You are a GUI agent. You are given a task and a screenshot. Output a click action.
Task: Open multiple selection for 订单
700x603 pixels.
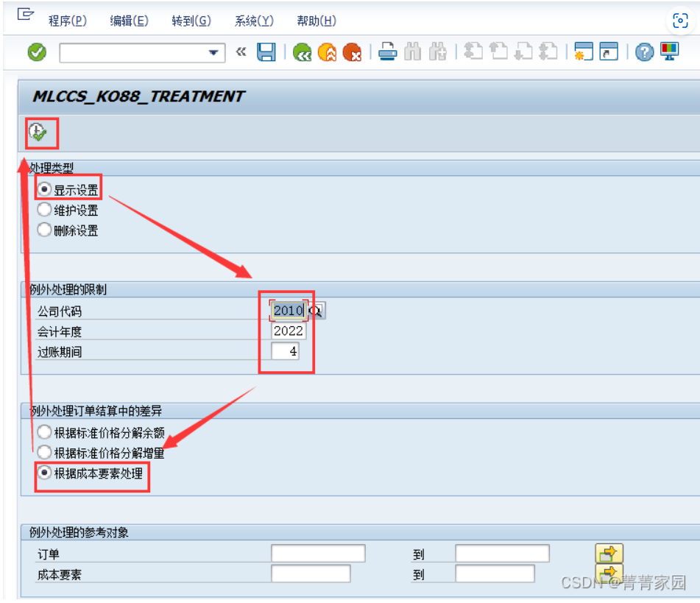pos(609,554)
